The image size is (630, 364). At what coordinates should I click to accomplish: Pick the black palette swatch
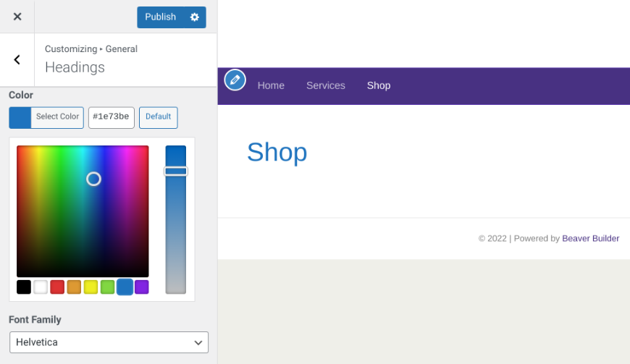(24, 287)
